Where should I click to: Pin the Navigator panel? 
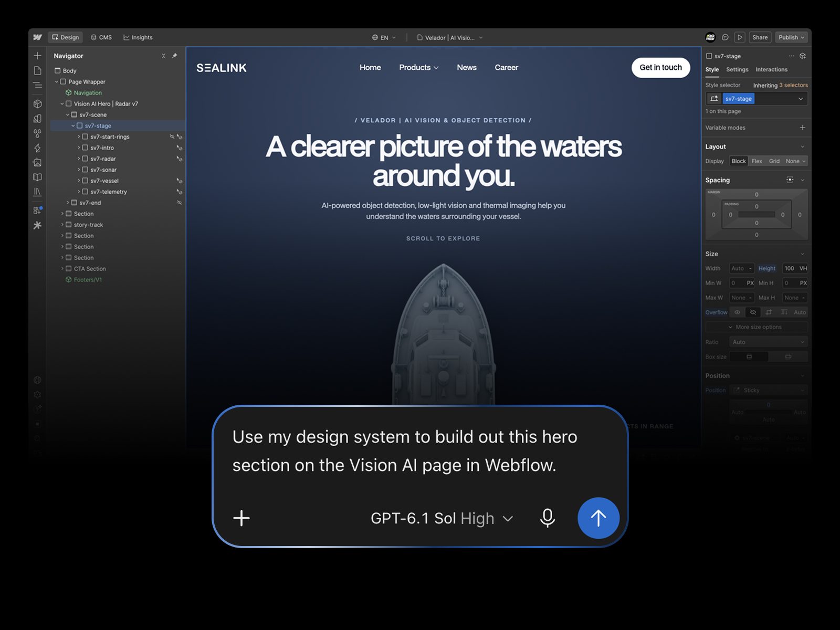pyautogui.click(x=174, y=56)
